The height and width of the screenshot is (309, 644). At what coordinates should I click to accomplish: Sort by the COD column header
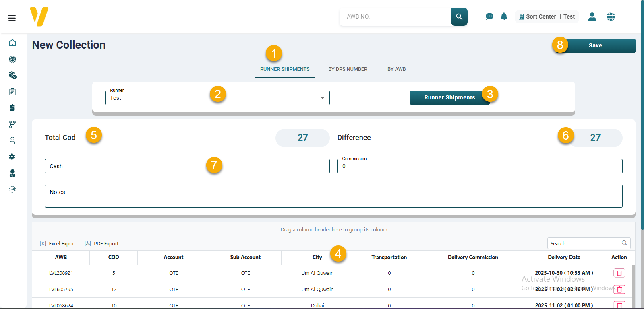click(114, 257)
